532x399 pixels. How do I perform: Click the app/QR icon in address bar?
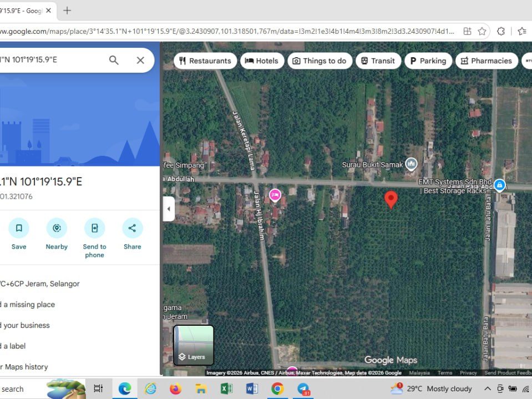tap(467, 32)
